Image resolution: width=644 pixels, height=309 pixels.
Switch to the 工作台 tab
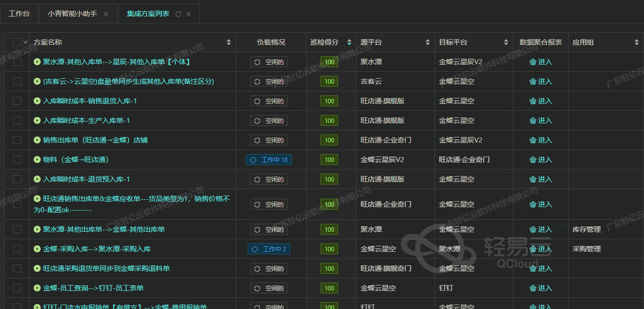(x=19, y=14)
